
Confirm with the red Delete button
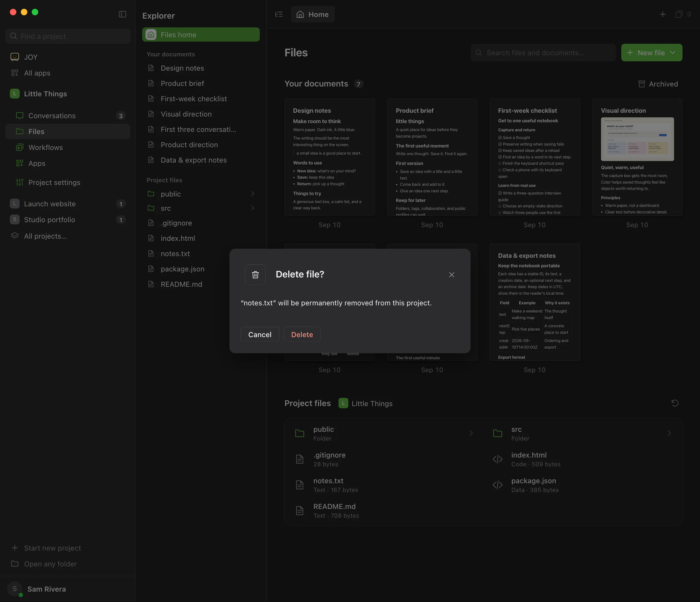(302, 334)
